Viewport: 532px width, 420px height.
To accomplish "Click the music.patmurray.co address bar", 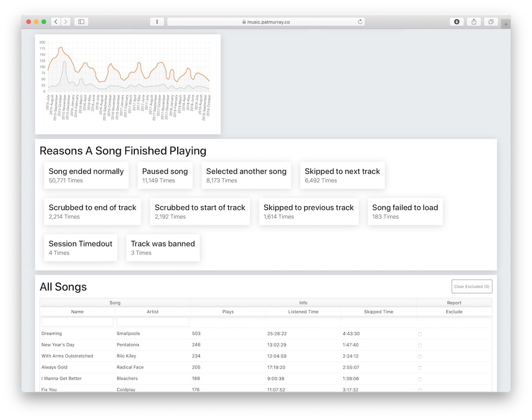I will point(266,22).
